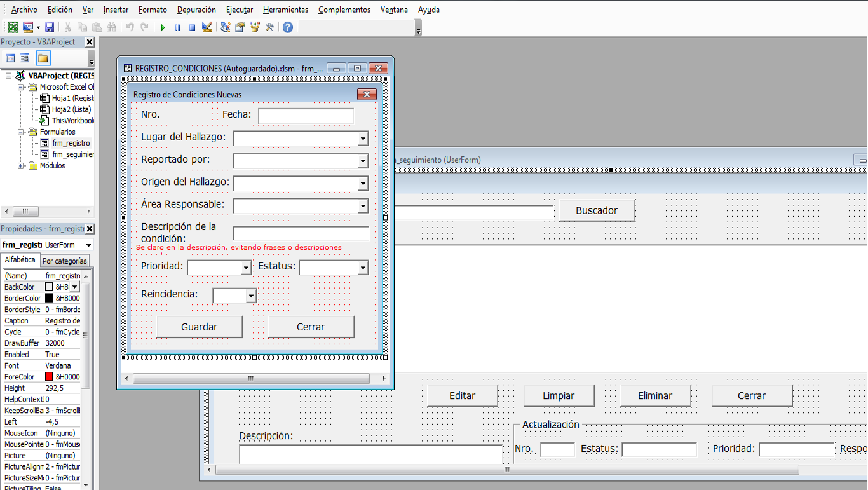Open Visual Basic Help question mark icon
Viewport: 868px width, 490px height.
(288, 27)
